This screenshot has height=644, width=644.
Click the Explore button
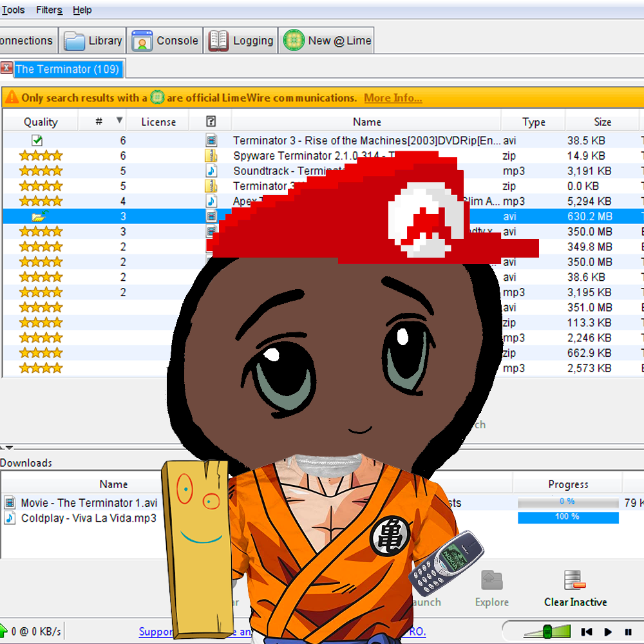(491, 589)
